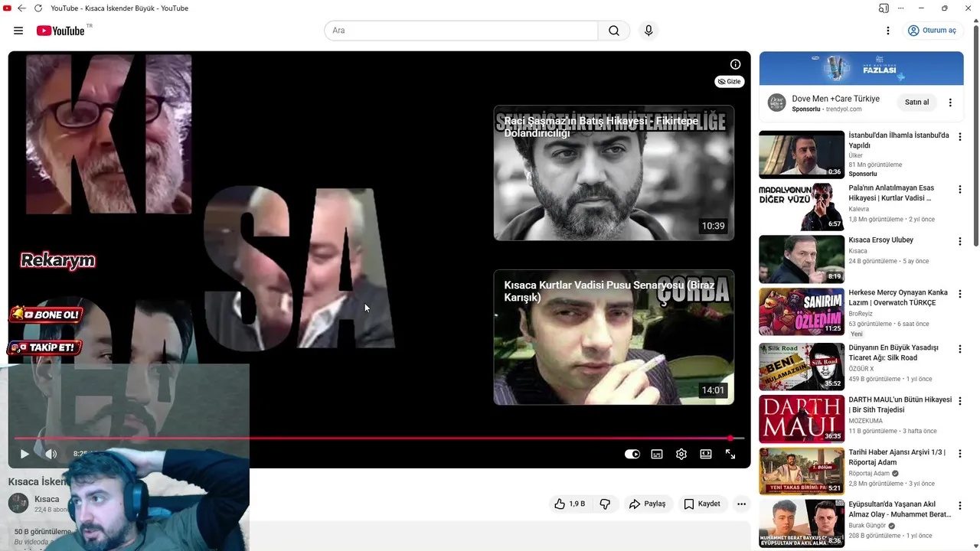Click the Kalevra channel name

coord(859,209)
